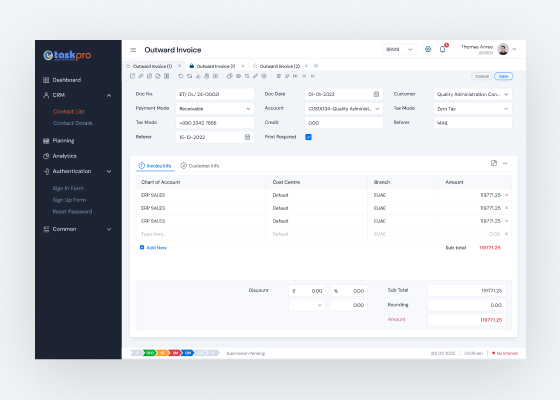Click the Save button
The height and width of the screenshot is (400, 560).
(504, 76)
